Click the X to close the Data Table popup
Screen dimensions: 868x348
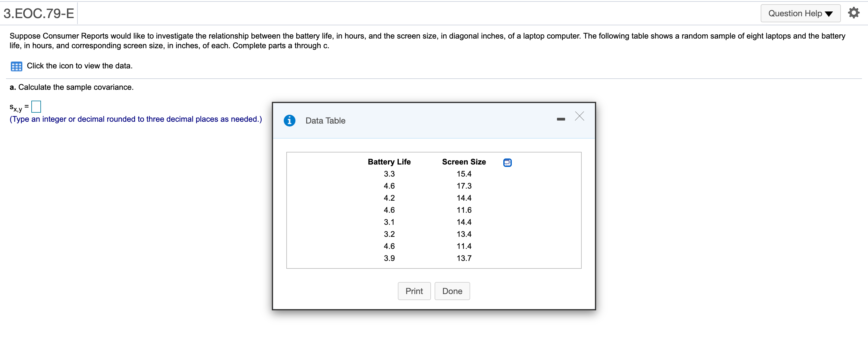pos(580,116)
